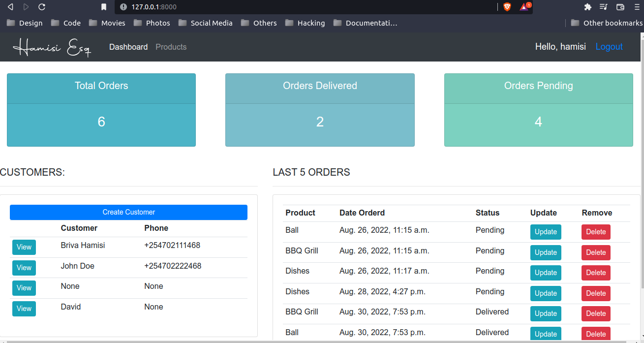Click the sidebar panel icon near top right
The width and height of the screenshot is (644, 343).
[x=620, y=7]
